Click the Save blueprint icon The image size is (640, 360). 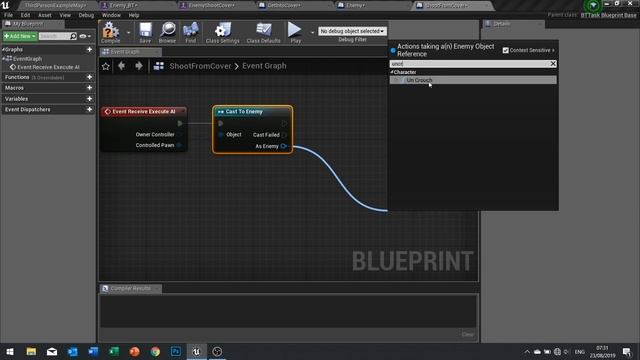click(x=145, y=32)
